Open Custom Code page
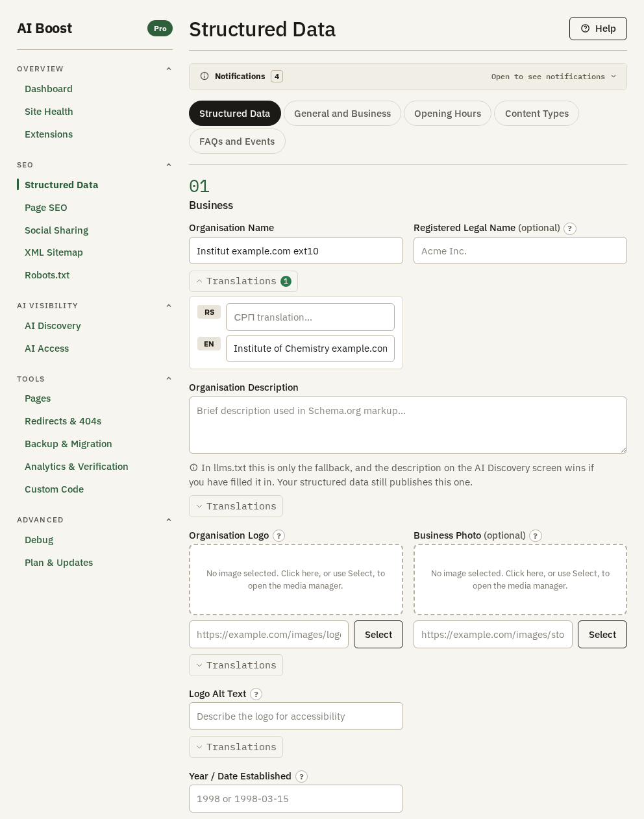Screen dimensions: 644x819 click(x=55, y=489)
